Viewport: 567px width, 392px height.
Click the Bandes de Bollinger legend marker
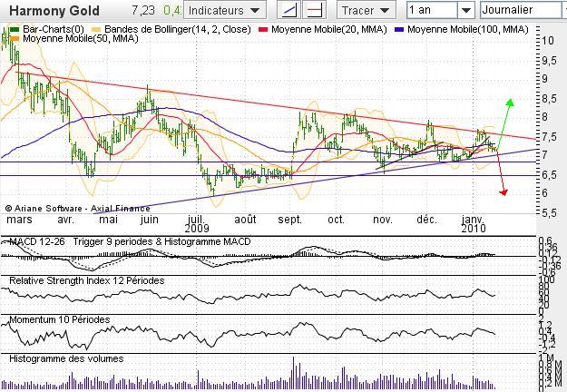[96, 30]
